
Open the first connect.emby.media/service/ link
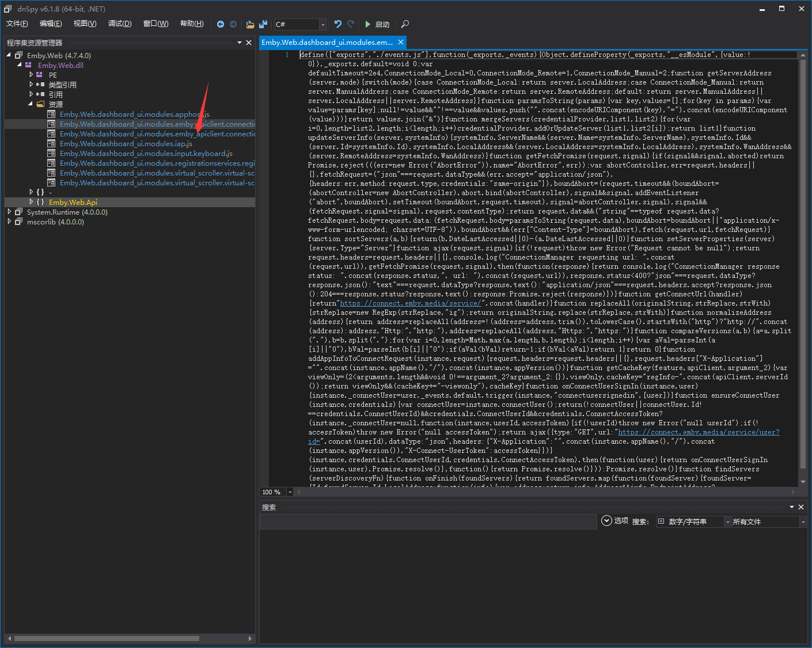coord(411,303)
